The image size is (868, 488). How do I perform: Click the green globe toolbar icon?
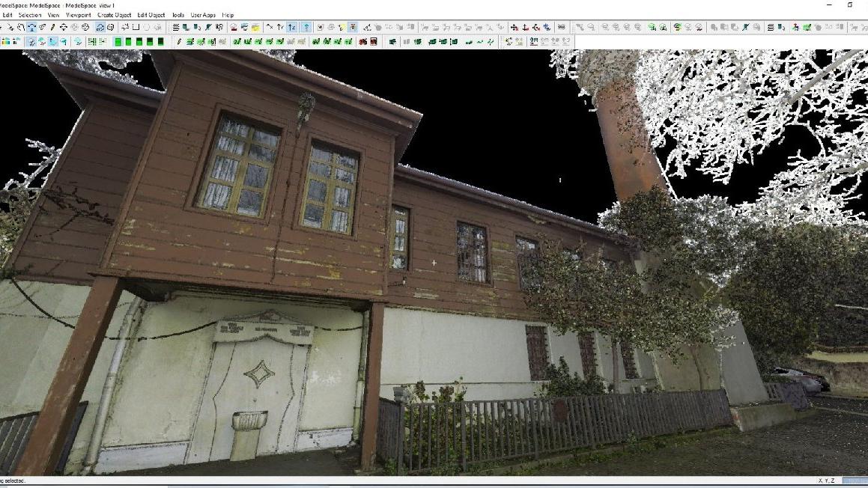point(677,27)
